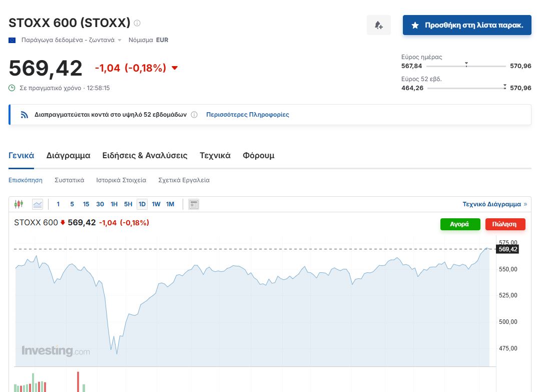Set chart interval to 1H

point(114,204)
